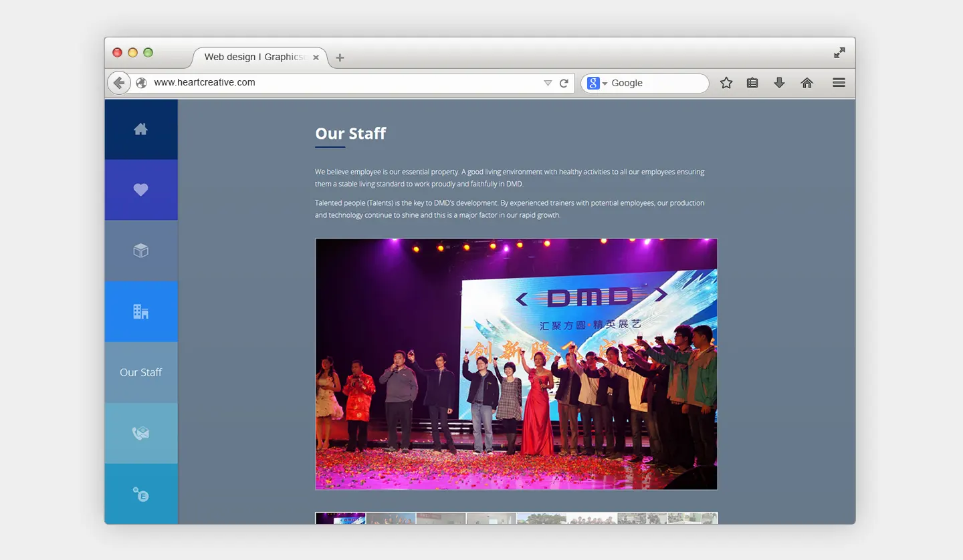Enter fullscreen with the diagonal arrows icon

point(839,53)
